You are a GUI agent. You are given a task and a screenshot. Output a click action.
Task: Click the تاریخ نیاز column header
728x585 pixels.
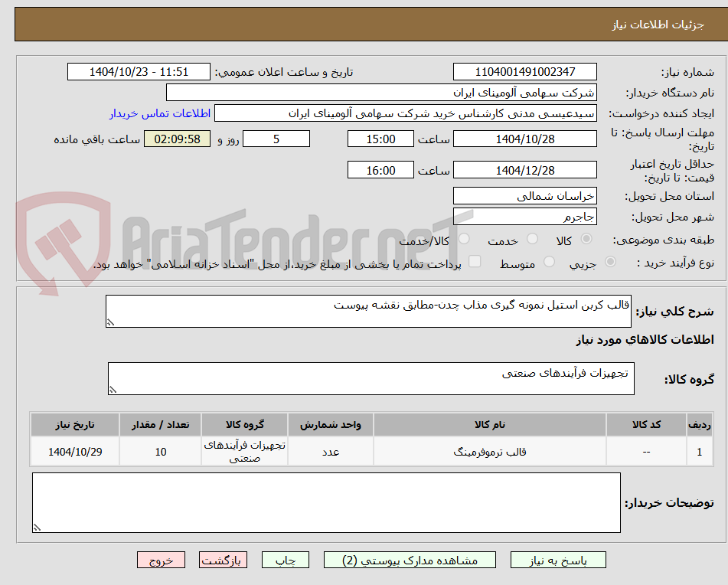[x=75, y=425]
